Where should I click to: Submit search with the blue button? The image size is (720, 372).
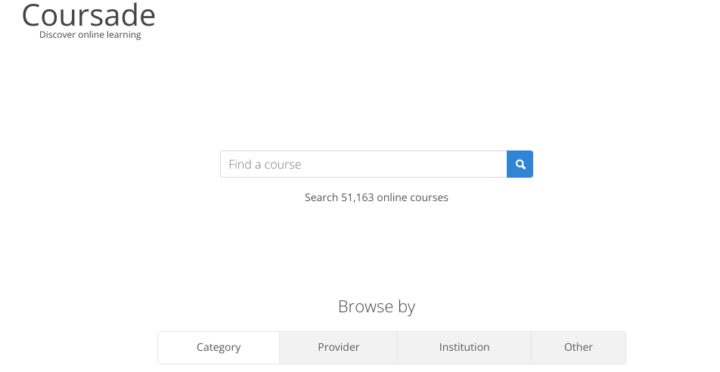click(x=520, y=164)
